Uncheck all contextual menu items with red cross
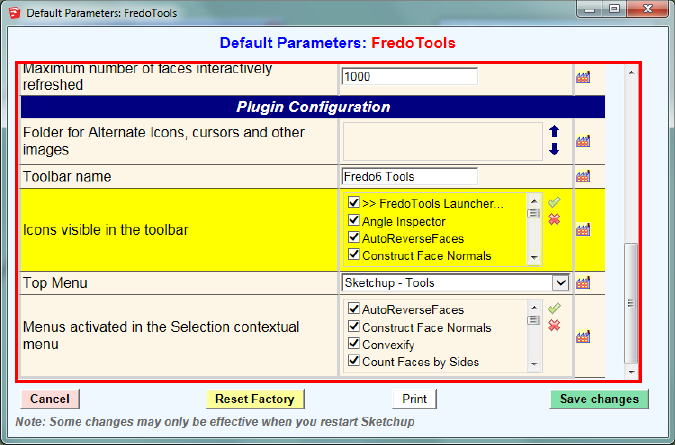Screen dimensions: 675x445 [x=554, y=325]
